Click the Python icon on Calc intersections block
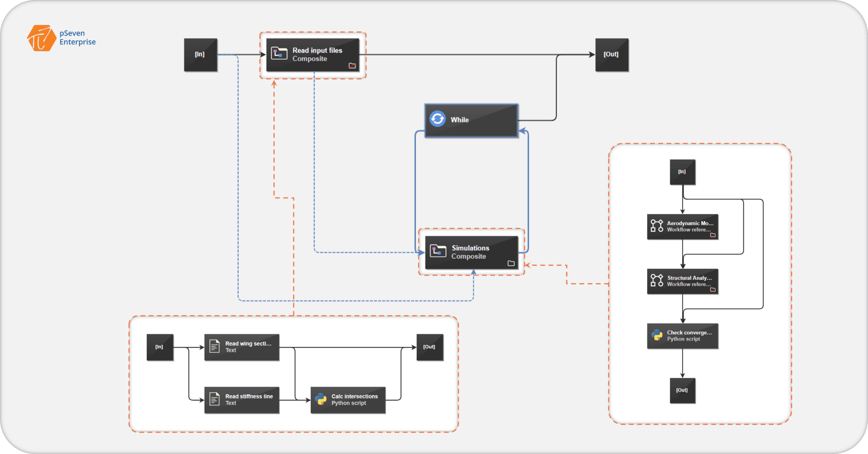 click(x=321, y=399)
